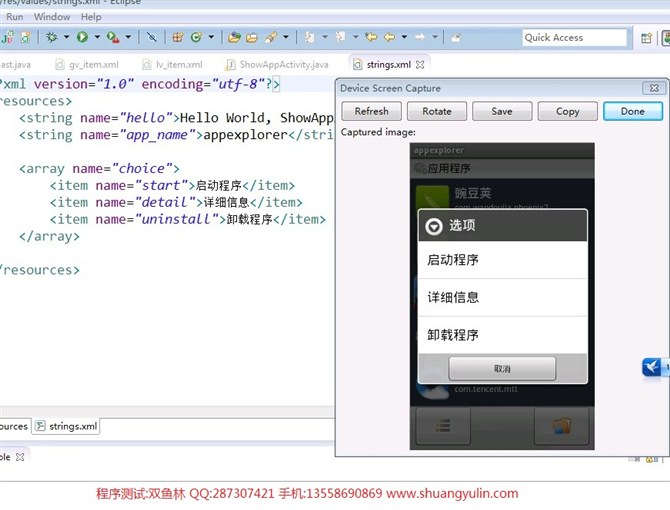This screenshot has height=510, width=670.
Task: Open the Debug dropdown arrow
Action: 66,37
